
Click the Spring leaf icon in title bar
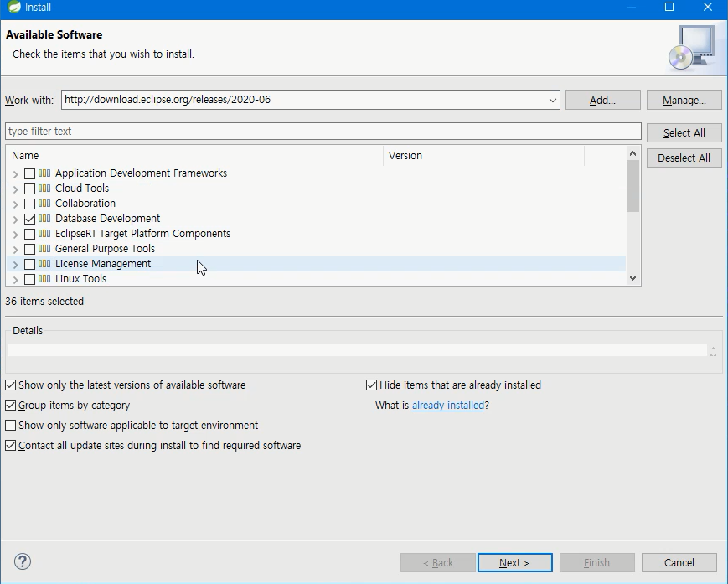click(14, 7)
